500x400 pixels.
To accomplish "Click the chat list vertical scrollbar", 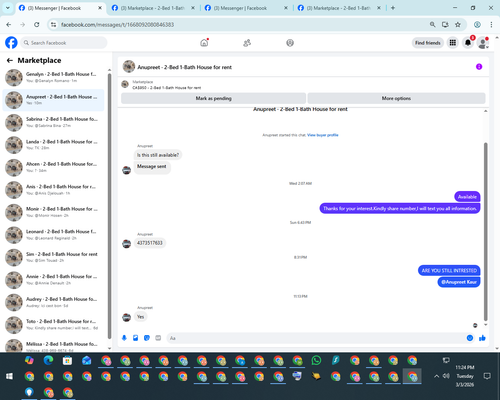I will [109, 207].
